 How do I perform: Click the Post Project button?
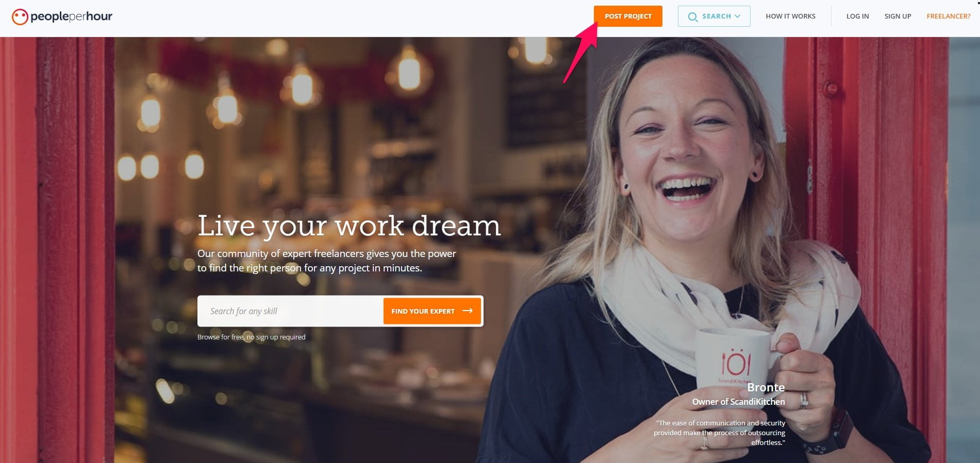point(628,16)
